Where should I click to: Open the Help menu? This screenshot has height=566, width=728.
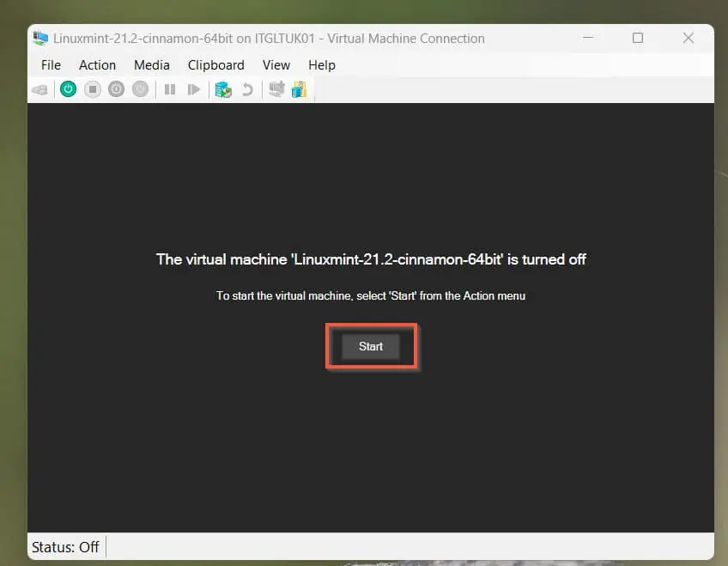[x=322, y=65]
